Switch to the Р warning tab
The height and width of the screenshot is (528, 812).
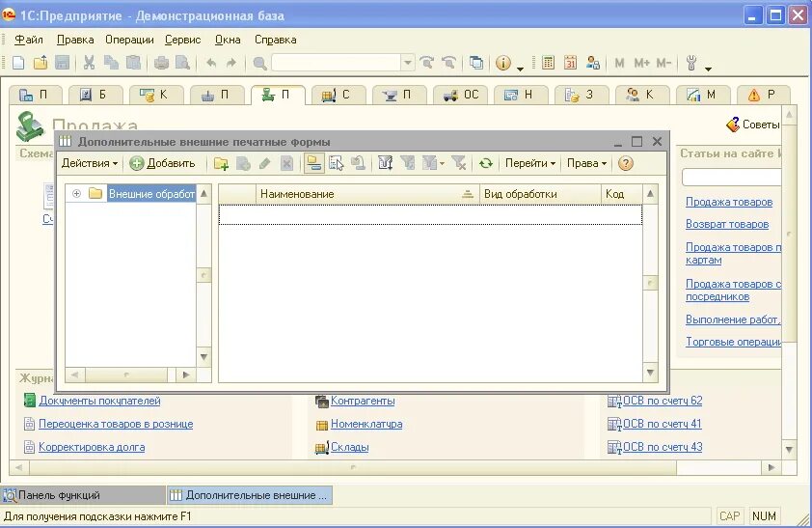[x=762, y=95]
